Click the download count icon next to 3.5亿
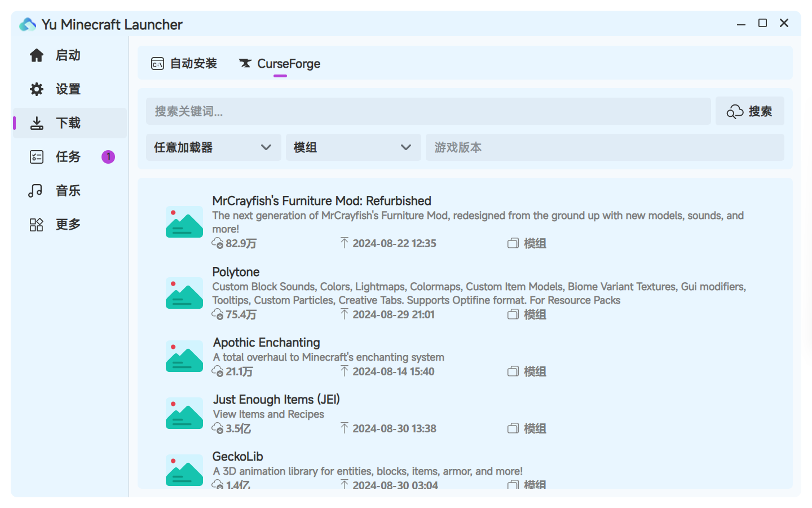Image resolution: width=812 pixels, height=508 pixels. tap(218, 428)
